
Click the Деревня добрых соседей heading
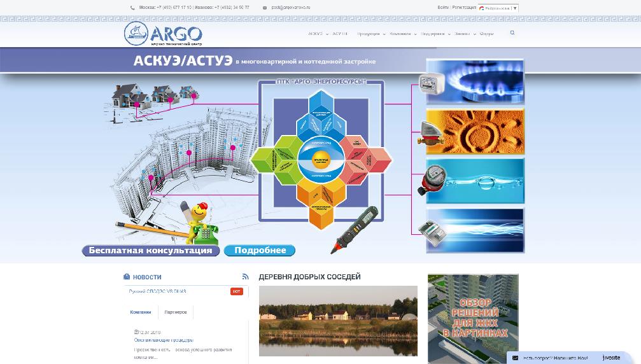309,277
